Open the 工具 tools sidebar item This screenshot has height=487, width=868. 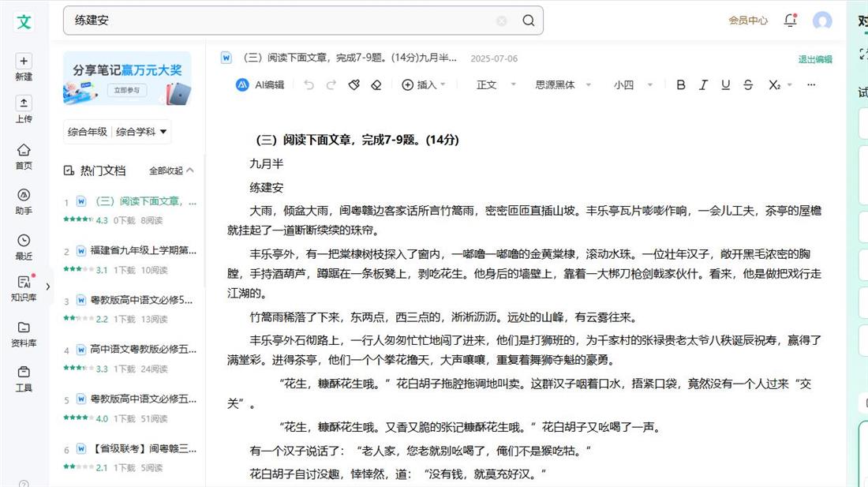24,379
